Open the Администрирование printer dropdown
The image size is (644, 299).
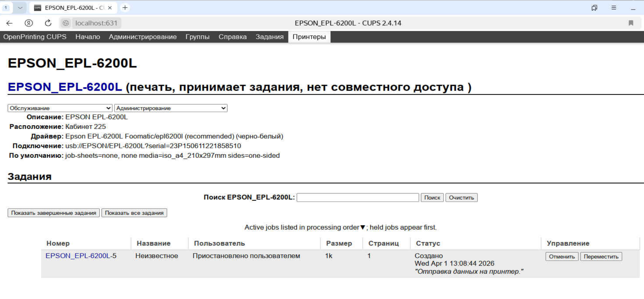click(171, 108)
